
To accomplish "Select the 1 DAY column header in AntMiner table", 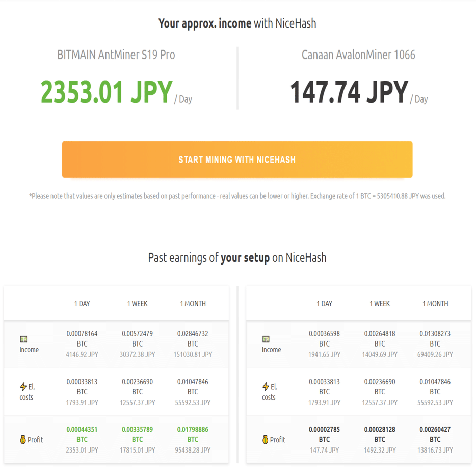I will click(82, 303).
